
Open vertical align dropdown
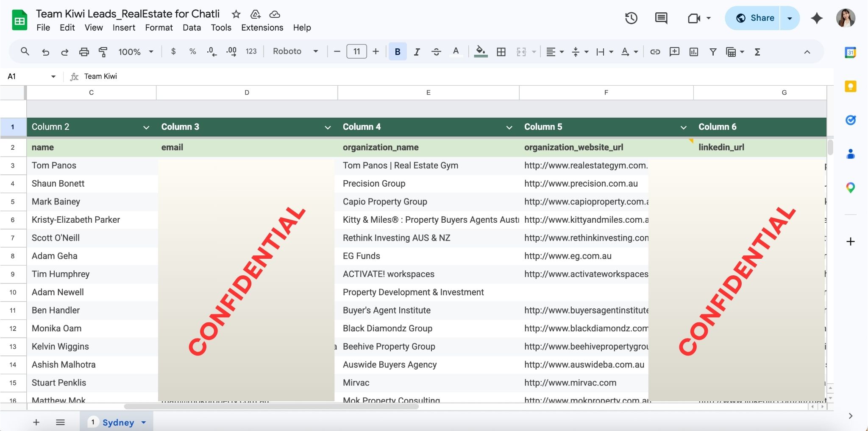click(x=580, y=52)
